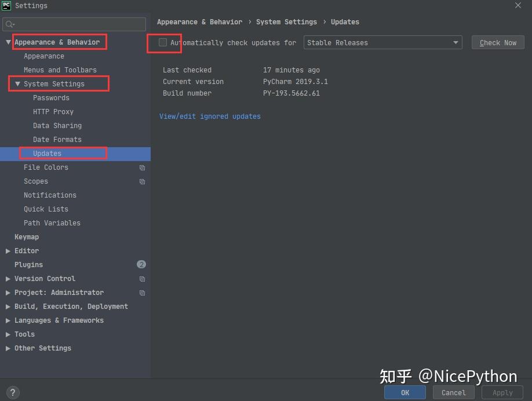
Task: Collapse the Appearance & Behavior tree arrow
Action: tap(8, 42)
